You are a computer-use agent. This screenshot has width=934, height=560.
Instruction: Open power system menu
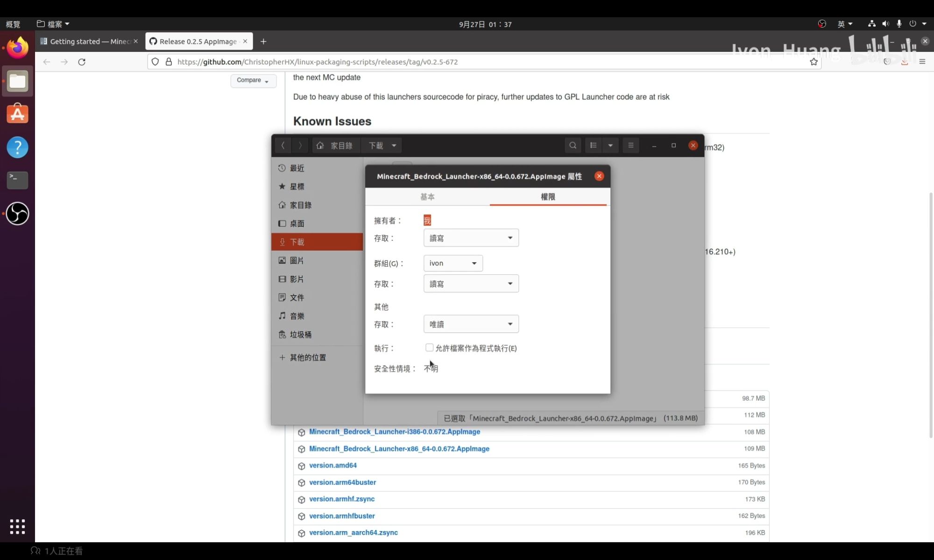click(x=917, y=24)
